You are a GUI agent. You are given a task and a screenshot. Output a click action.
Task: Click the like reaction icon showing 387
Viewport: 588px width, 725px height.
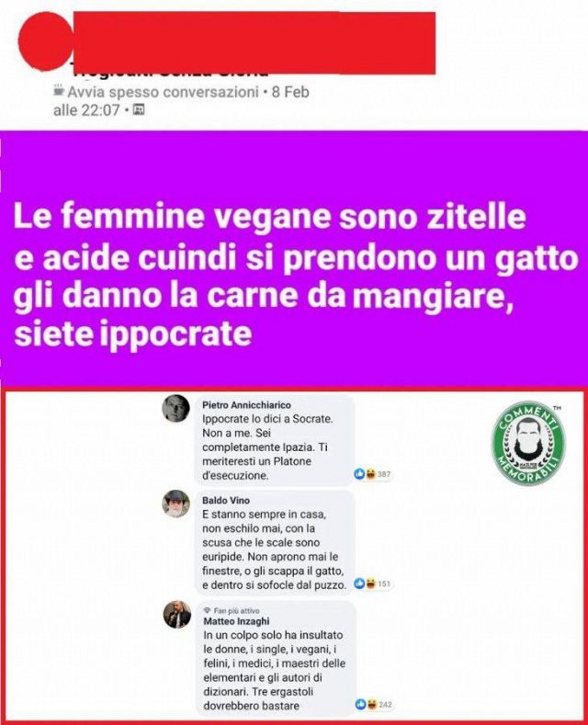tap(359, 474)
